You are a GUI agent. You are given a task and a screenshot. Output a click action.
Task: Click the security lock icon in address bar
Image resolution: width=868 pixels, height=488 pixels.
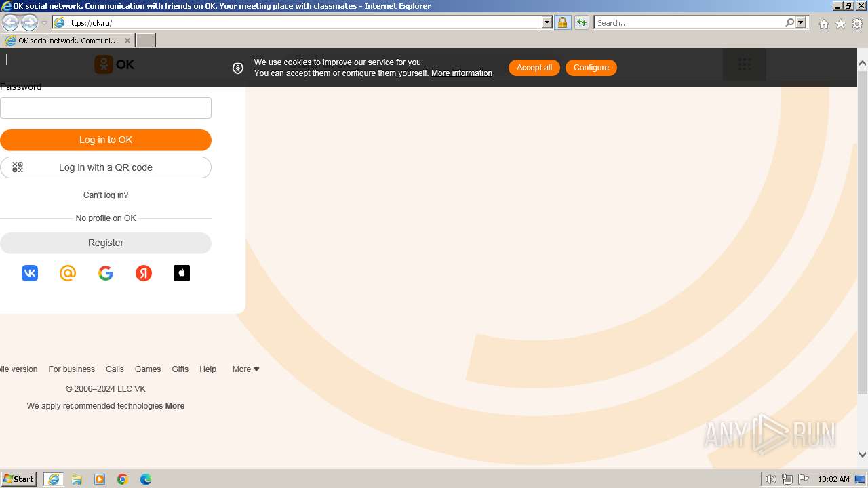(562, 22)
